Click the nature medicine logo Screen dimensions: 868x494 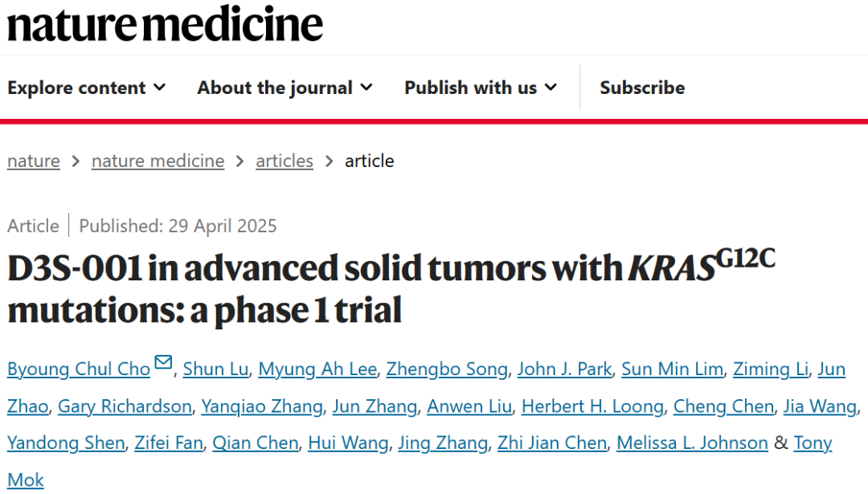pos(165,24)
